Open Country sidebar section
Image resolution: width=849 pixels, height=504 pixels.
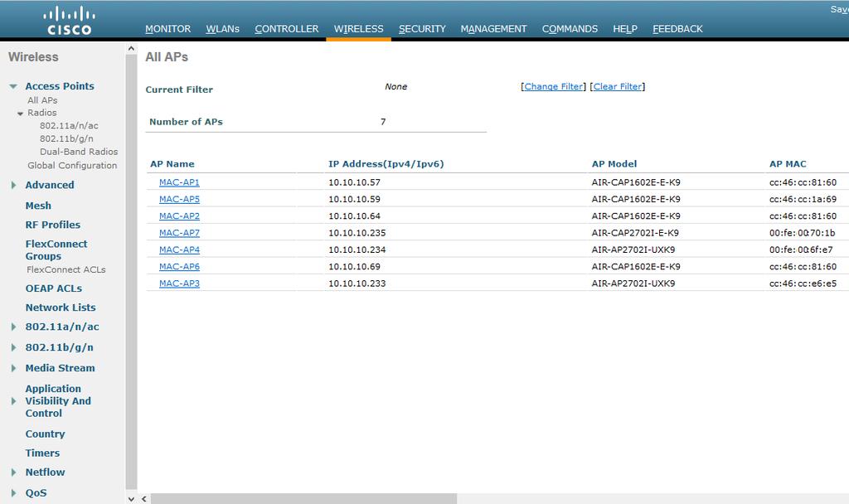point(45,434)
